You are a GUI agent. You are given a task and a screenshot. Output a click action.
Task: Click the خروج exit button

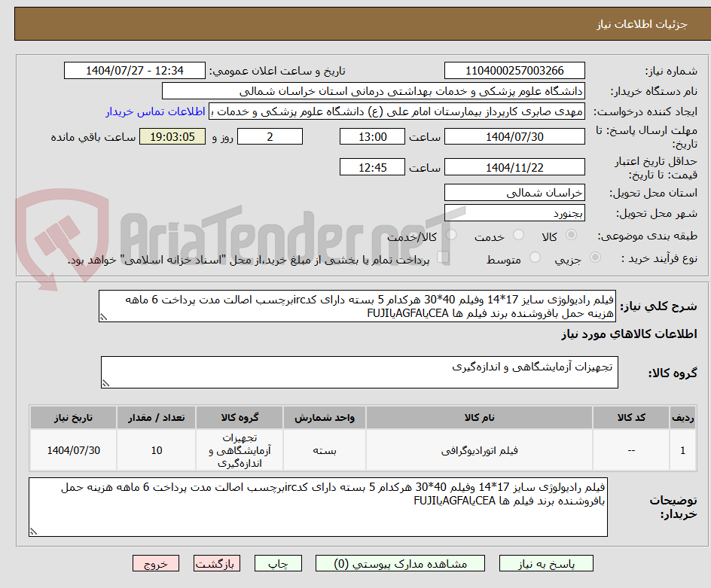click(156, 563)
